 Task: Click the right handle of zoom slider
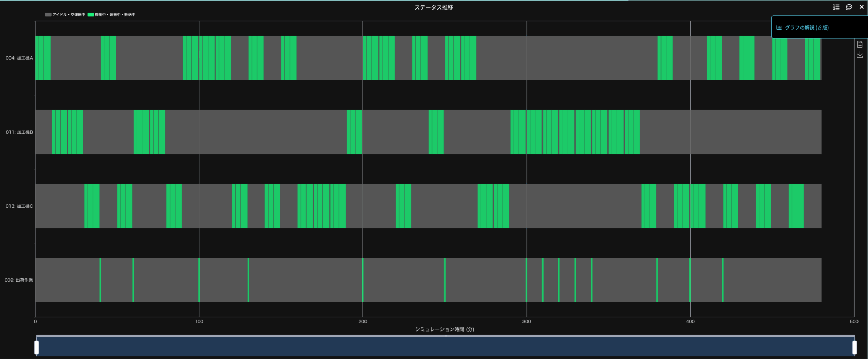pos(854,347)
